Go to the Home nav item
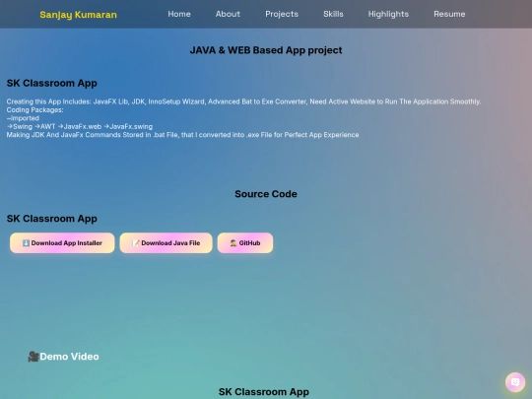Viewport: 532px width, 399px height. [x=179, y=14]
